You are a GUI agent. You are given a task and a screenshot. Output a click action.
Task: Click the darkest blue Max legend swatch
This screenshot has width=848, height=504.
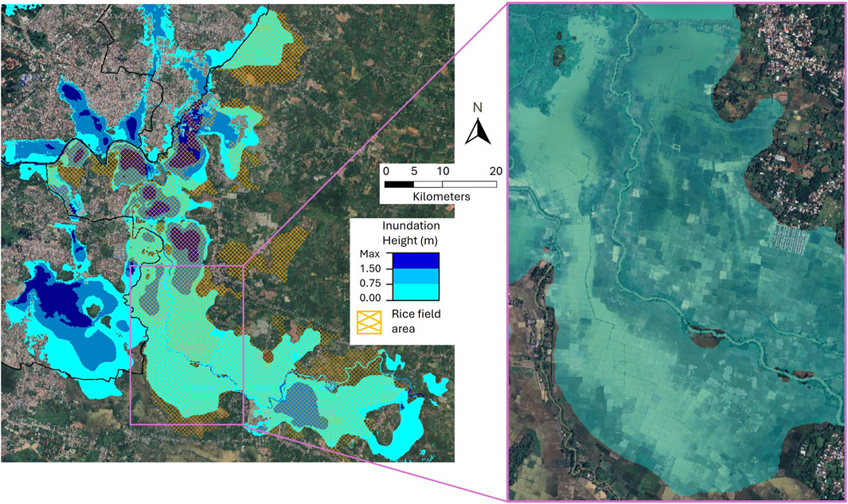click(416, 261)
